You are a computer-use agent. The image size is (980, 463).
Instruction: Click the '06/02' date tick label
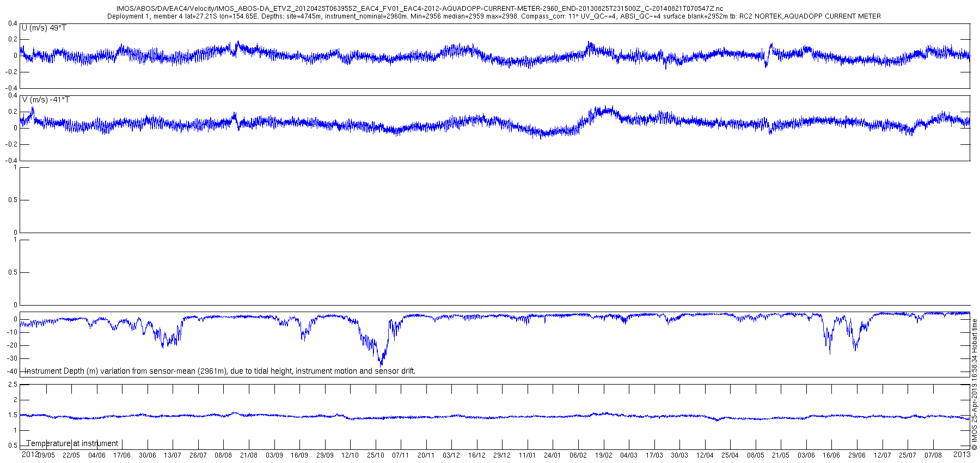point(578,455)
